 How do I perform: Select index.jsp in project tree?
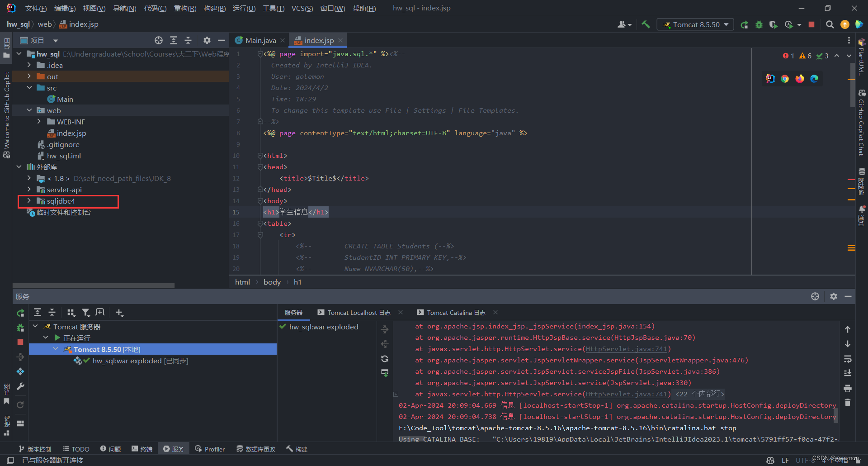click(x=71, y=133)
